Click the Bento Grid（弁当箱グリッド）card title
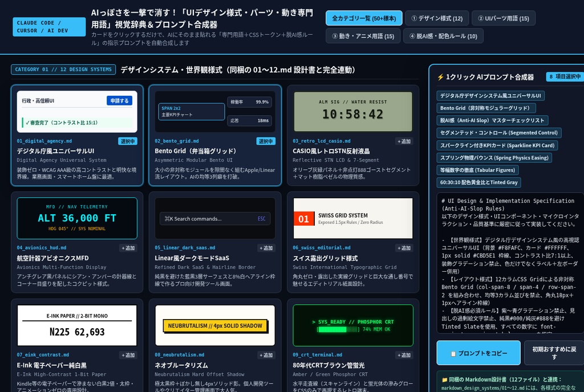584x392 pixels. pos(196,151)
